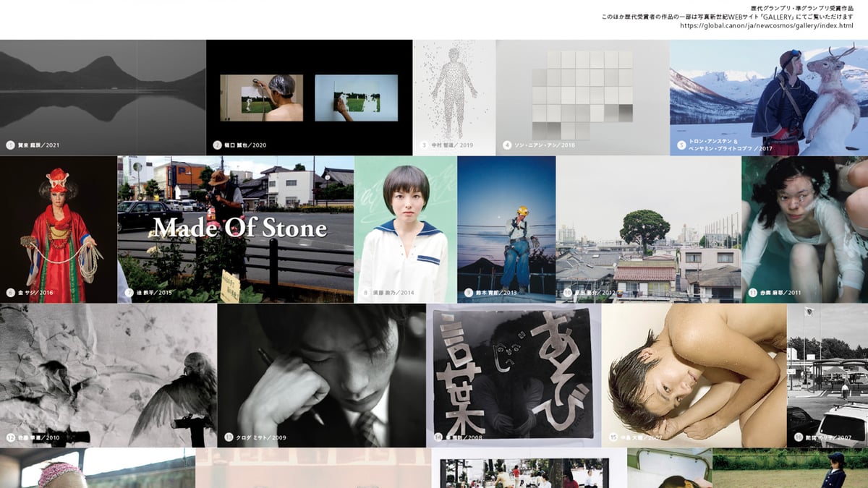Viewport: 868px width, 488px height.
Task: Open the number 15 nude figure photo
Action: pyautogui.click(x=694, y=375)
